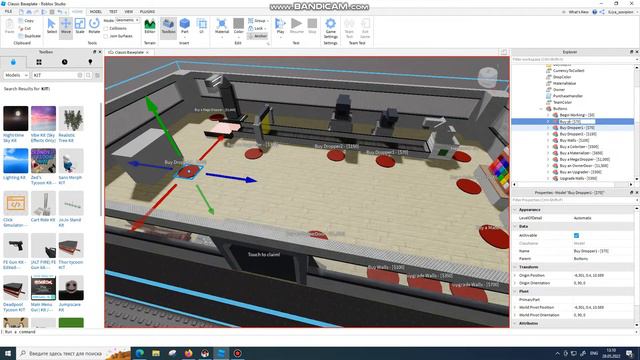640x360 pixels.
Task: Open the Toolbox search filter options
Action: tap(97, 75)
